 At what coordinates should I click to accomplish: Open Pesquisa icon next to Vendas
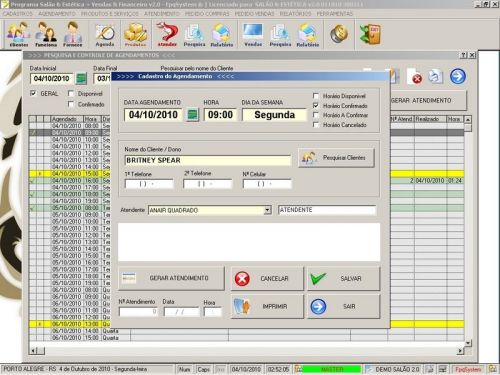(280, 35)
